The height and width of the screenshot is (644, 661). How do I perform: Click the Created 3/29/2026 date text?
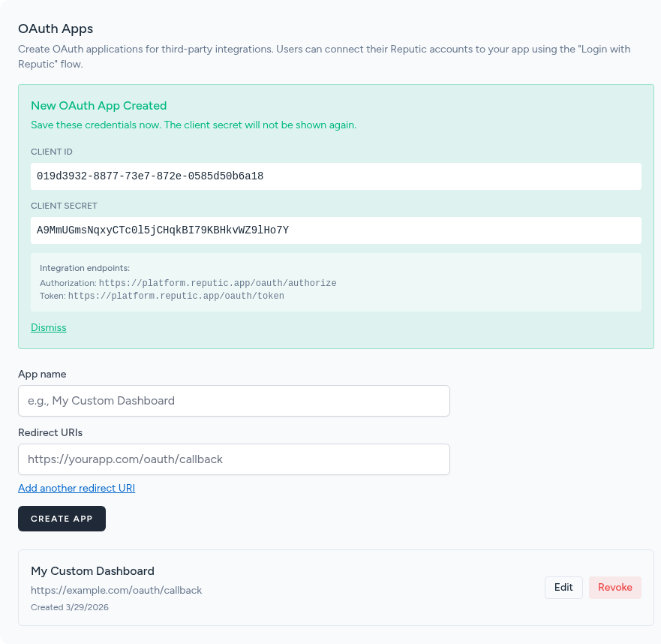(x=70, y=606)
